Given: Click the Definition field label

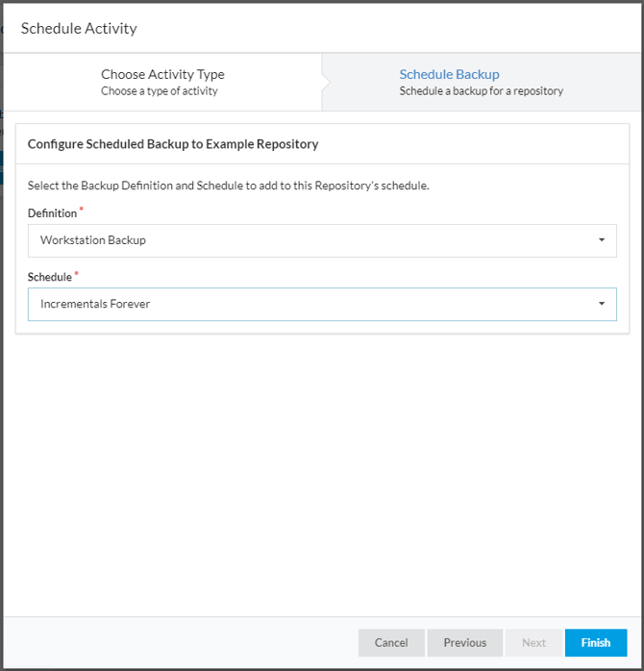Looking at the screenshot, I should click(x=52, y=213).
